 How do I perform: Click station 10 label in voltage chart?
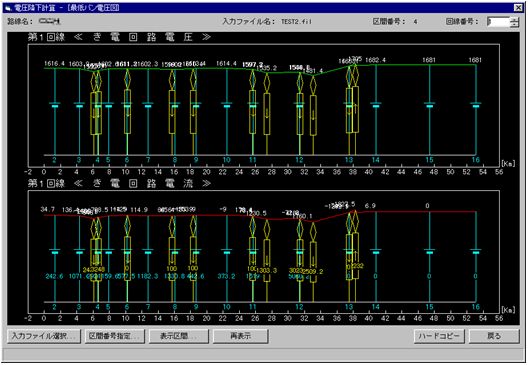click(227, 160)
